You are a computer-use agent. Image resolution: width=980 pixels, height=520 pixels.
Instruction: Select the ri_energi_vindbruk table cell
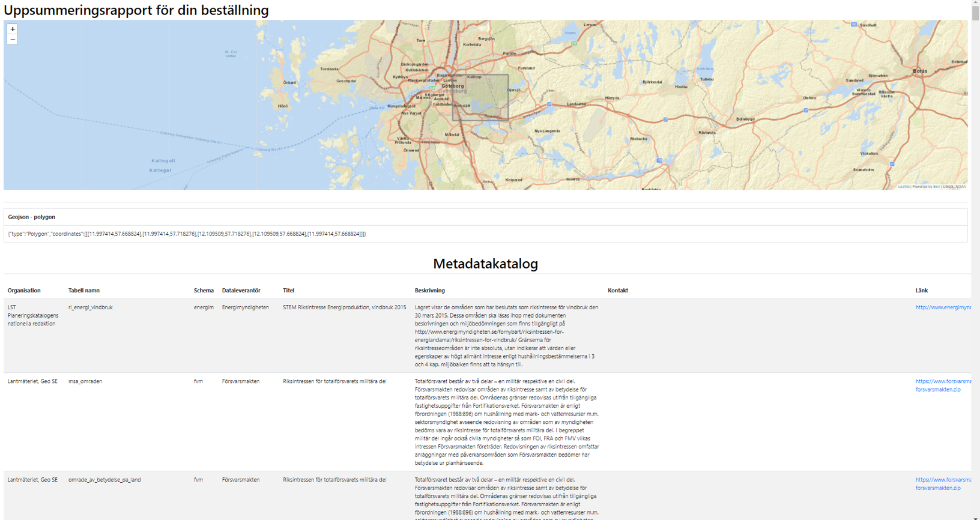pyautogui.click(x=91, y=307)
